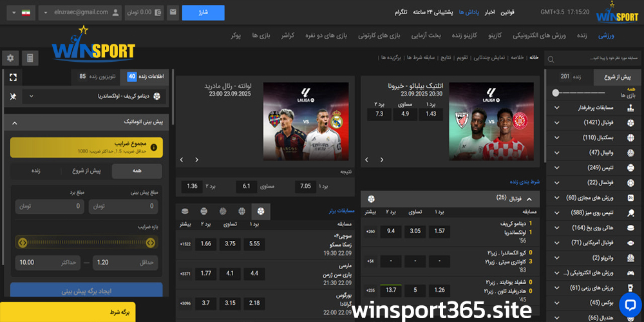Select the زنده filter in auto-prediction
644x322 pixels.
point(36,171)
